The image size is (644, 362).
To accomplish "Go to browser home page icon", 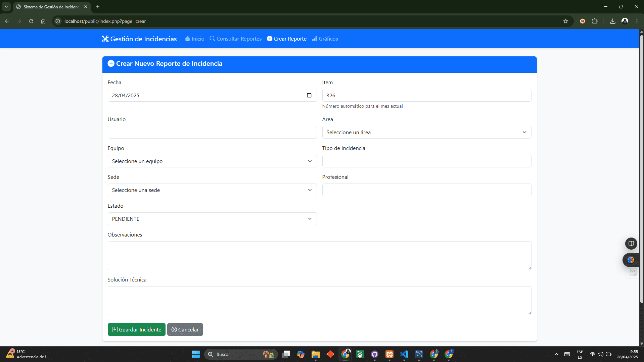I will [x=43, y=21].
